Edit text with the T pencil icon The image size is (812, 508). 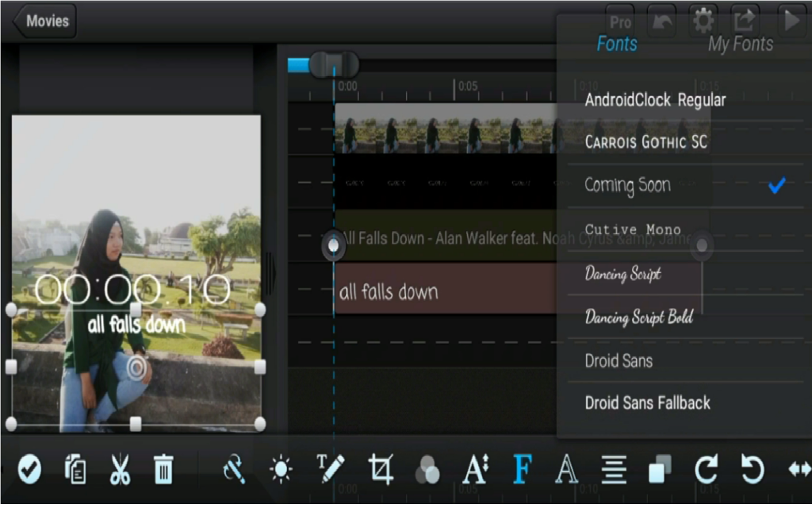(x=330, y=469)
